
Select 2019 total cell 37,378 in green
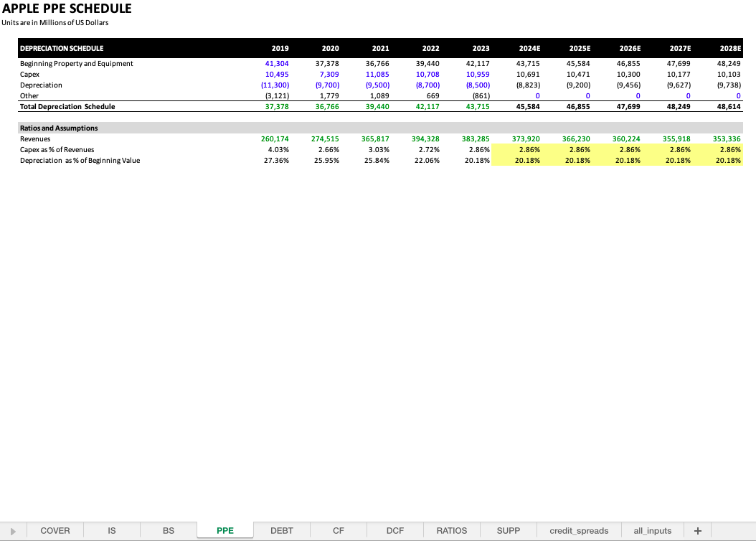click(x=277, y=107)
